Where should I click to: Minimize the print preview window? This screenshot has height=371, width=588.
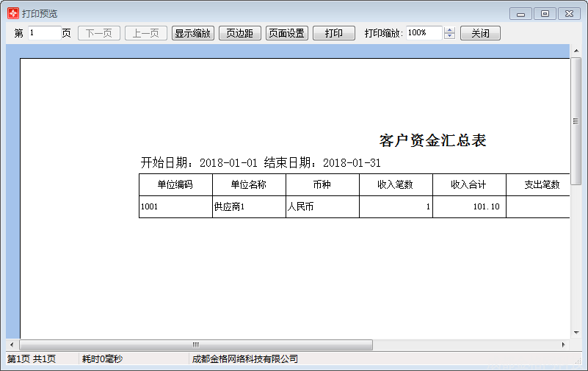point(521,14)
